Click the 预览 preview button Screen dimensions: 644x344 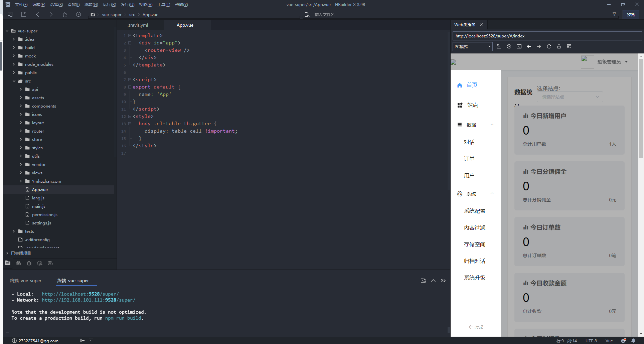(631, 14)
